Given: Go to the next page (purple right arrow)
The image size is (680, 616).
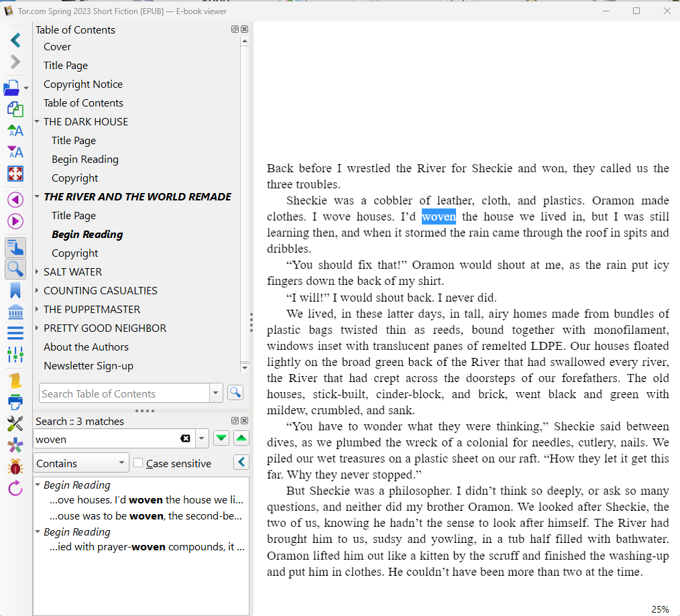Looking at the screenshot, I should 15,221.
